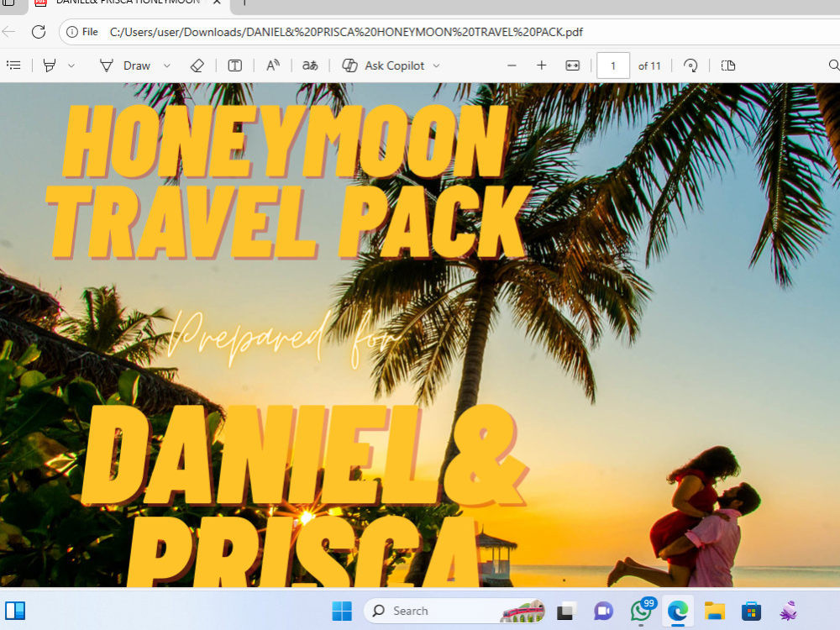The image size is (840, 630).
Task: Open Find in the PDF toolbar
Action: click(833, 66)
